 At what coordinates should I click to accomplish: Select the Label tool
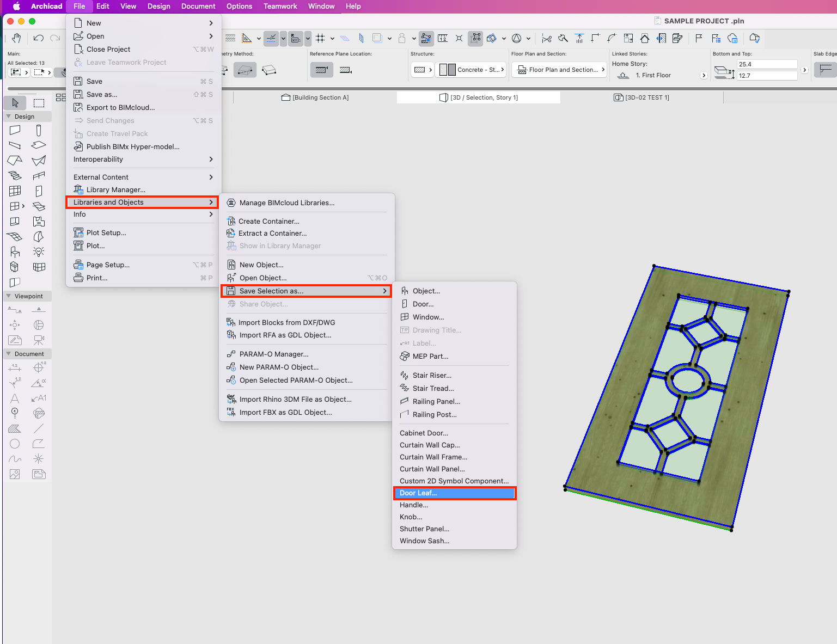tap(39, 398)
